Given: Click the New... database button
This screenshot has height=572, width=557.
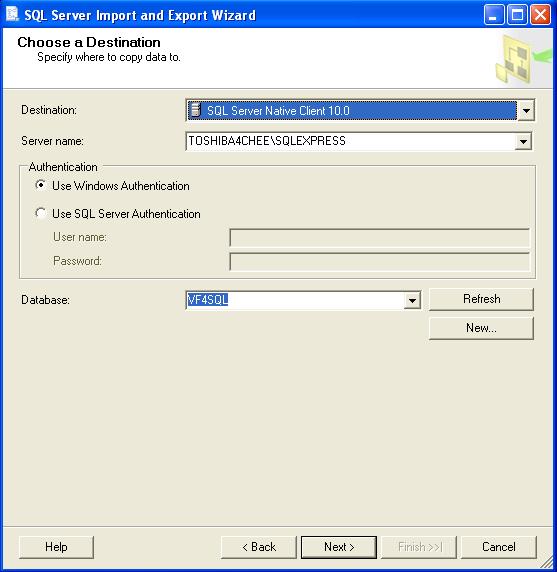Looking at the screenshot, I should pyautogui.click(x=481, y=328).
